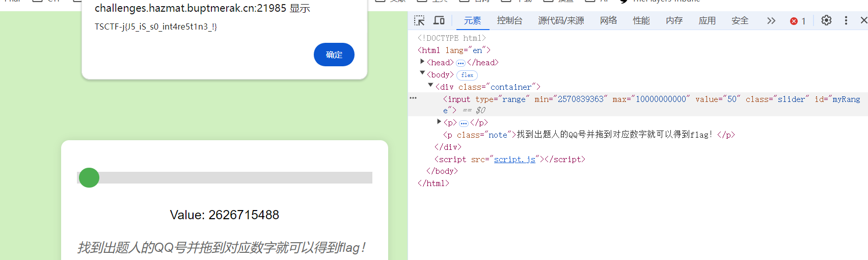
Task: Click the value="50" attribute
Action: pos(718,99)
